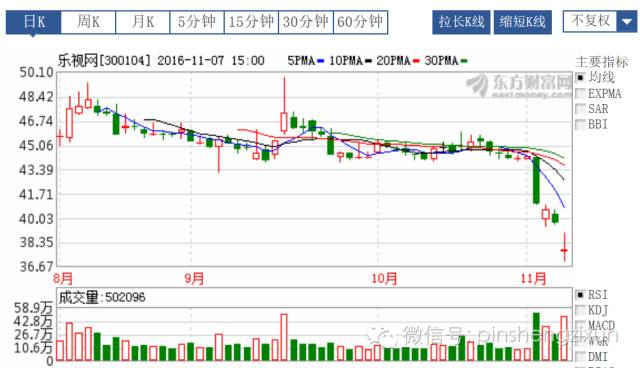Click the 45.06 price axis value

[36, 146]
